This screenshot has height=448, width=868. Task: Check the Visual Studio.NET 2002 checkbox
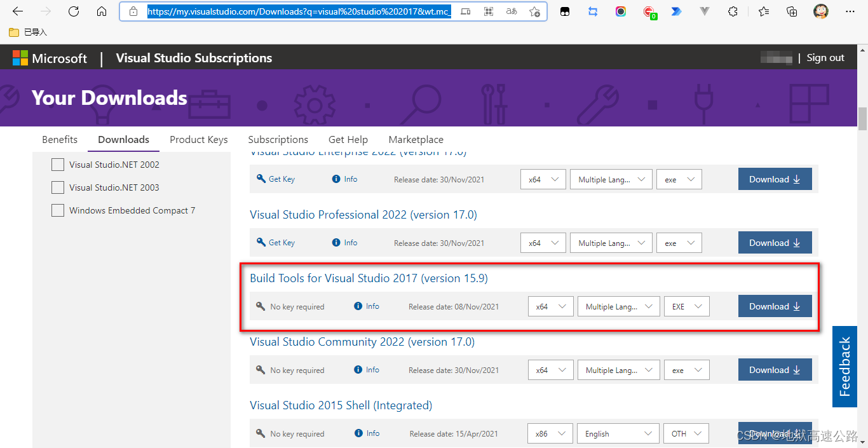coord(58,165)
